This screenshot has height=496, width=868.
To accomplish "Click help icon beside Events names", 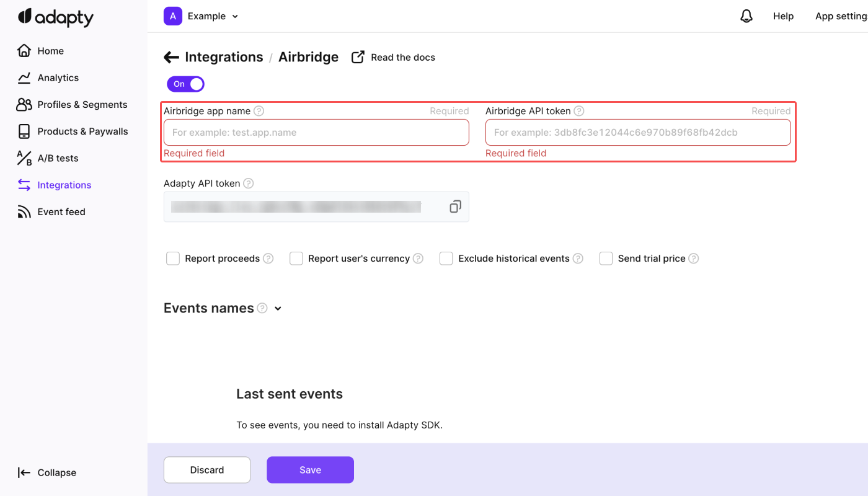I will (262, 308).
